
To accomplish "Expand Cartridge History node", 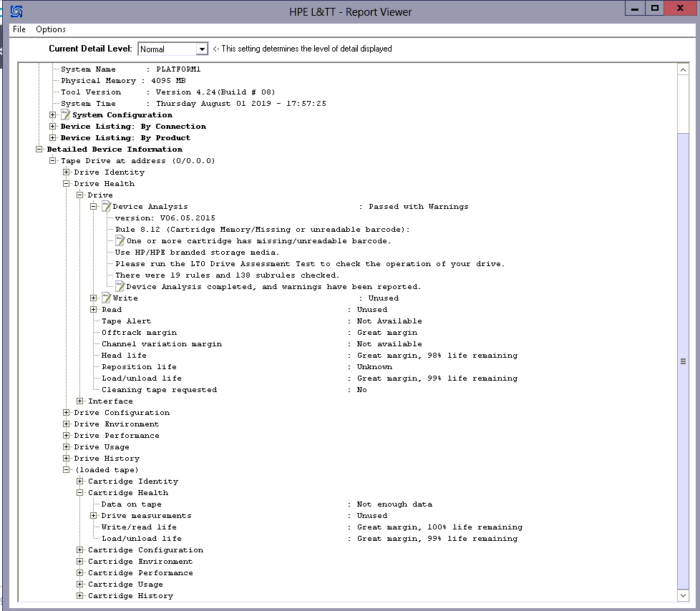I will pos(80,595).
